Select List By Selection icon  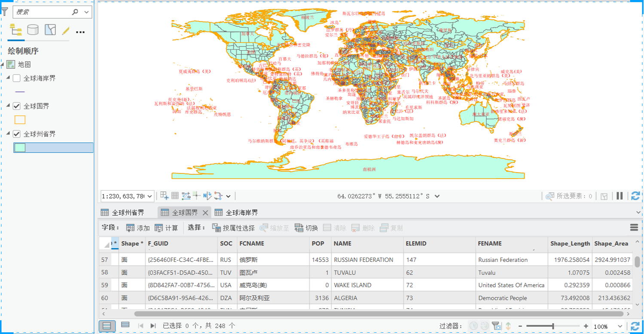tap(50, 30)
